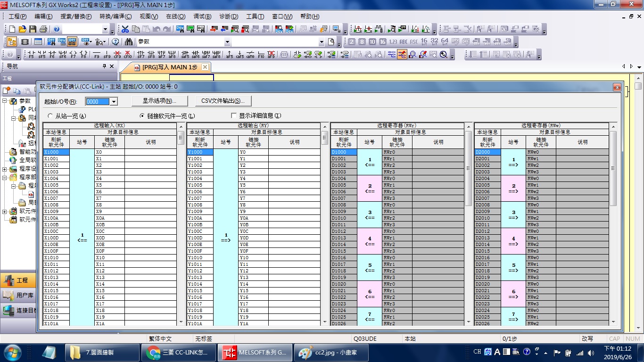
Task: Draw horizontal line with the F9 icon
Action: click(x=97, y=54)
